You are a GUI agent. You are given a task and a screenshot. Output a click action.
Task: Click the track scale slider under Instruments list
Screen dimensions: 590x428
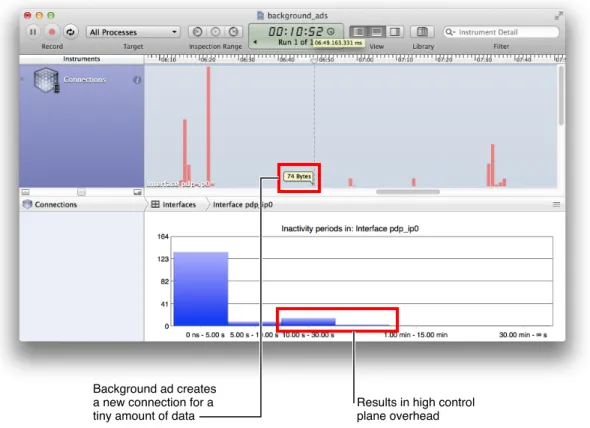pos(81,192)
